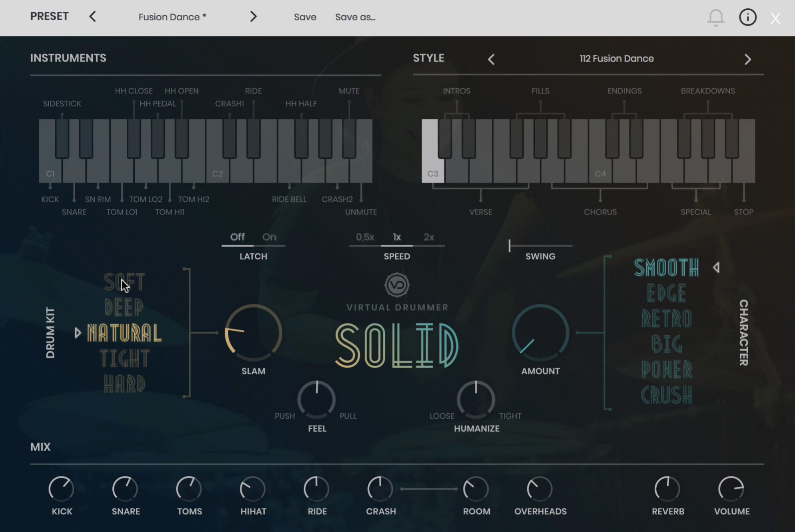Click the STYLE header 112 Fusion Dance
The height and width of the screenshot is (532, 795).
coord(617,58)
